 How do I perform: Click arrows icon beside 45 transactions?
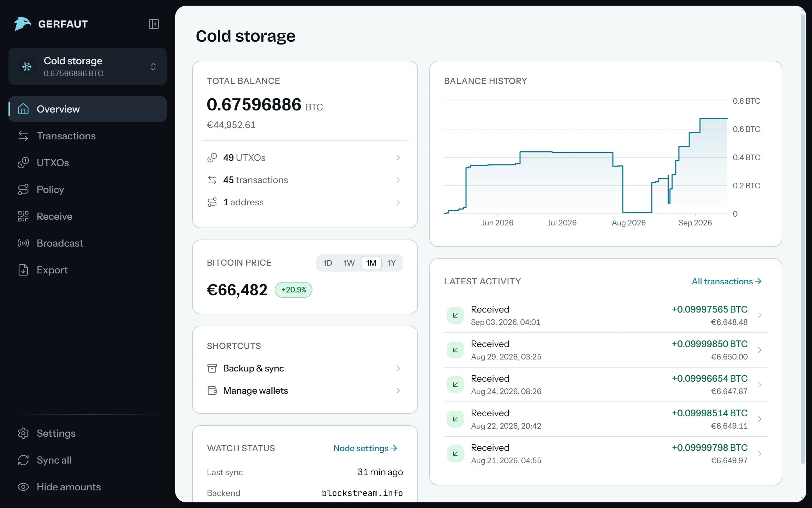(212, 180)
